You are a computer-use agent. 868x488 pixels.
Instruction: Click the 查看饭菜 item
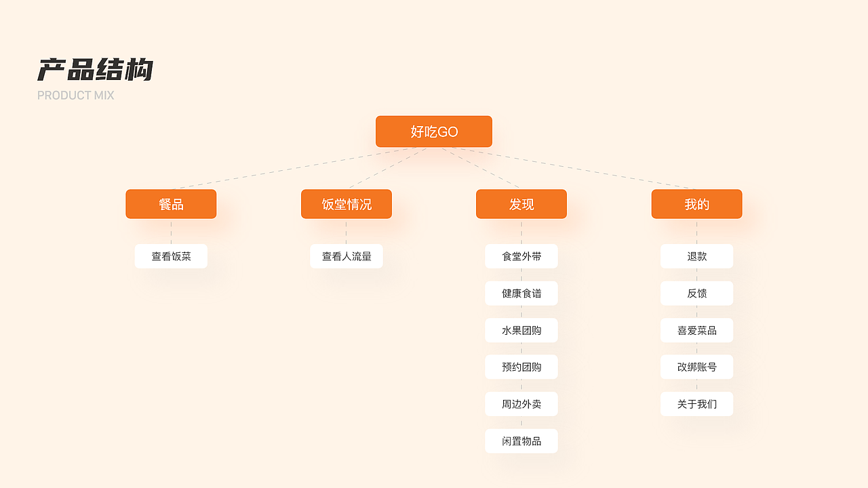point(171,256)
